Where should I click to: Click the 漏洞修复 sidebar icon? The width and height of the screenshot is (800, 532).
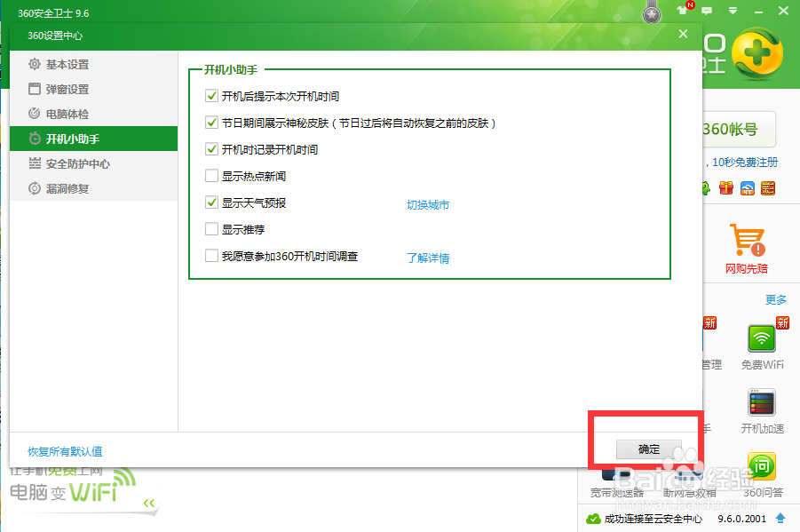(x=34, y=188)
